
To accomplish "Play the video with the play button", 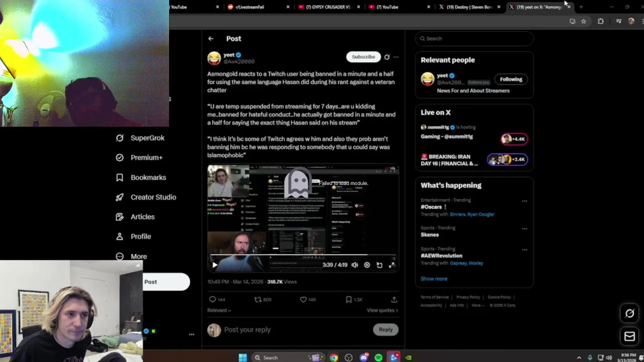I will pos(215,265).
